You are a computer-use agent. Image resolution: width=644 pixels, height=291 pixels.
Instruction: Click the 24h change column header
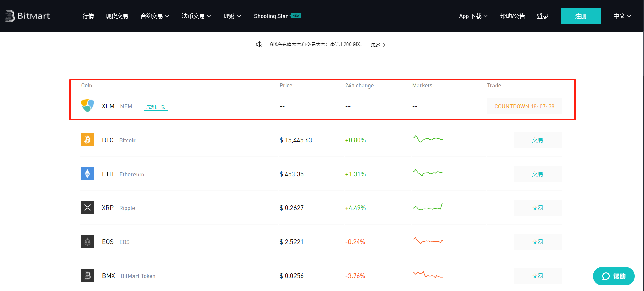pyautogui.click(x=360, y=85)
